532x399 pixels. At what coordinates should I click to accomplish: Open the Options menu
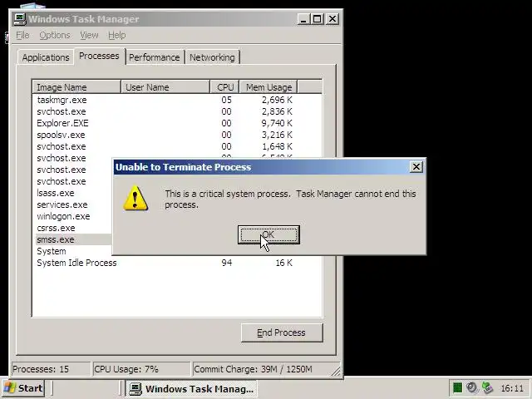coord(55,35)
